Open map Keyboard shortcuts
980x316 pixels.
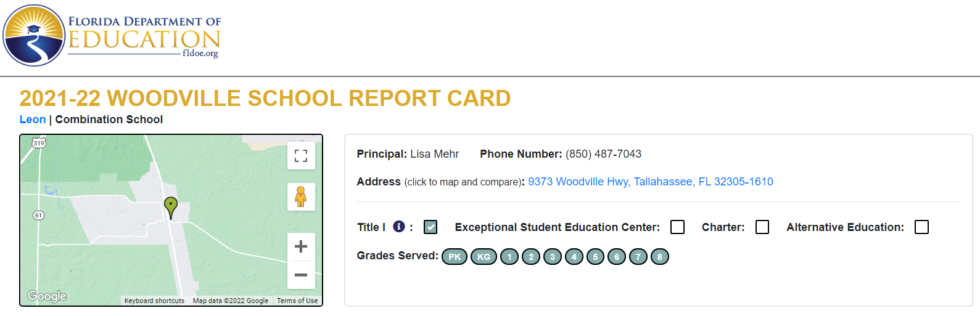(154, 301)
